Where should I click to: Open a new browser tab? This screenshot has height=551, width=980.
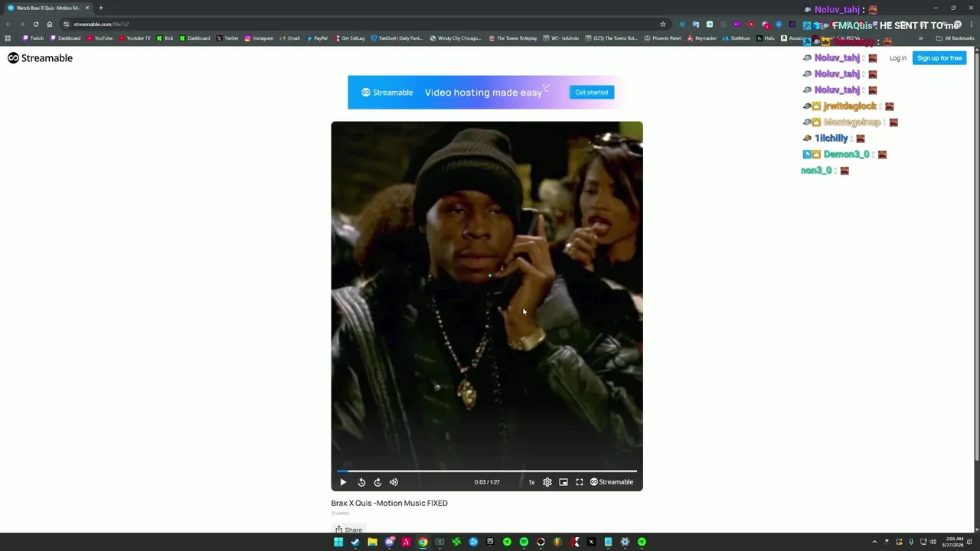pos(101,8)
